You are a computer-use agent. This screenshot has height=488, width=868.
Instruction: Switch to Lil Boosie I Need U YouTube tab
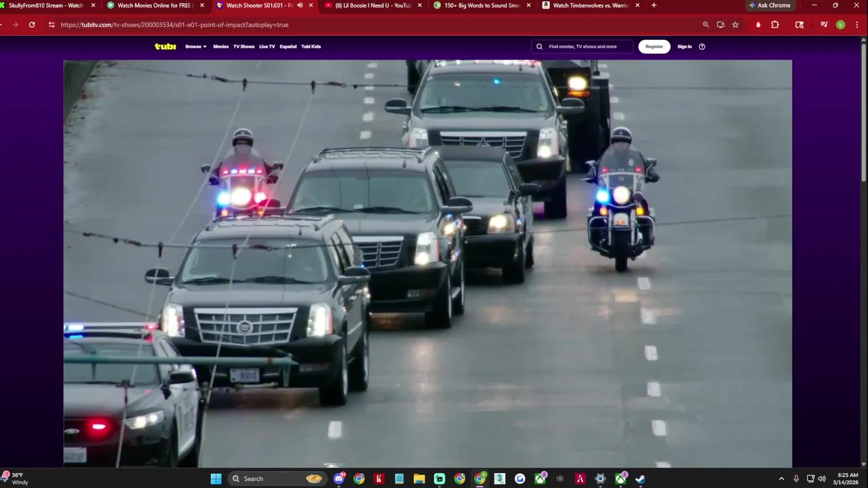pyautogui.click(x=373, y=5)
